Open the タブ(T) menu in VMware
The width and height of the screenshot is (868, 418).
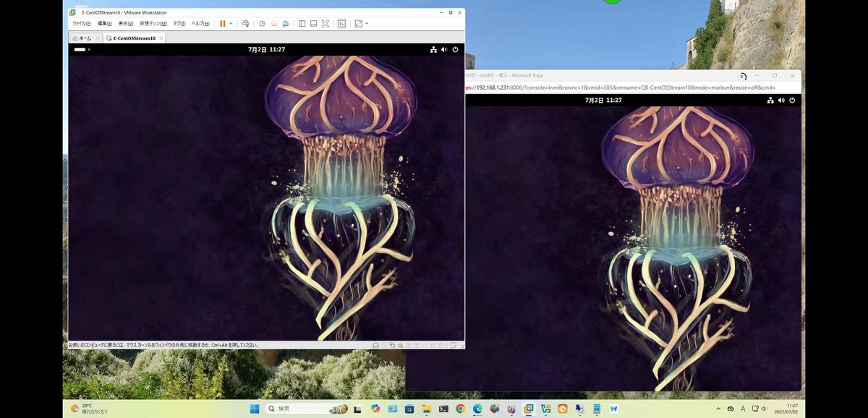179,23
